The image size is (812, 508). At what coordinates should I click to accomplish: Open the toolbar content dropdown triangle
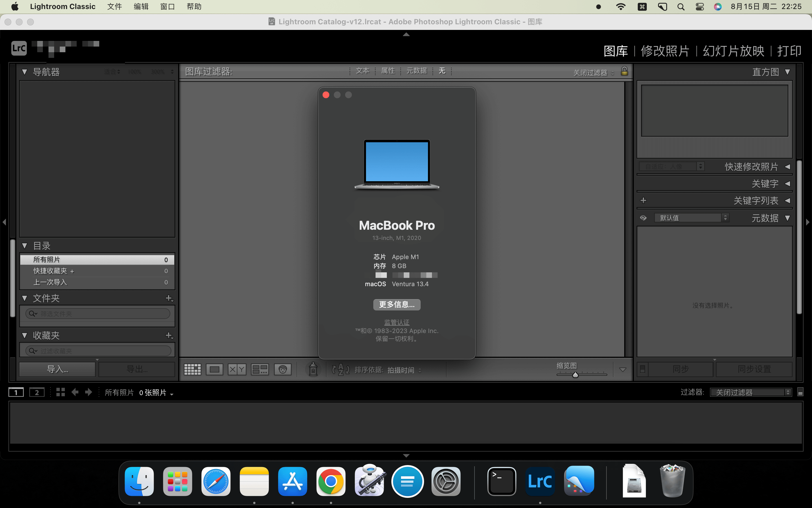coord(623,370)
